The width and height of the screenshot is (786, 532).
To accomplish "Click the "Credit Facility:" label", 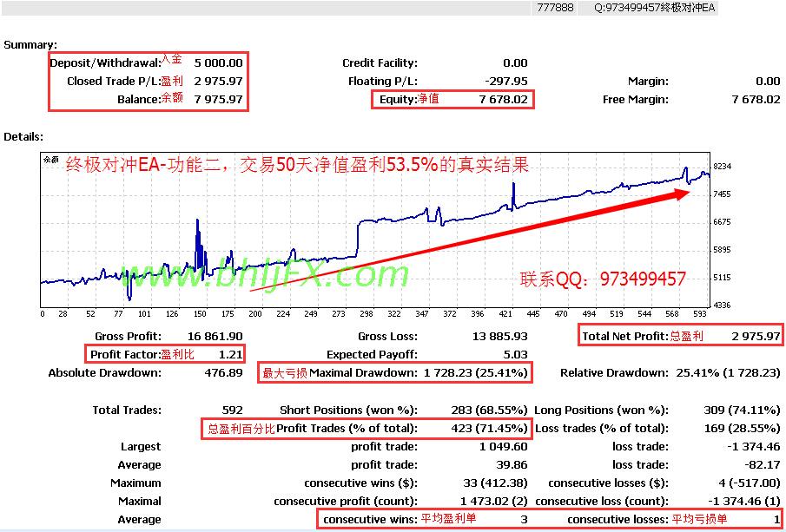I will 380,63.
